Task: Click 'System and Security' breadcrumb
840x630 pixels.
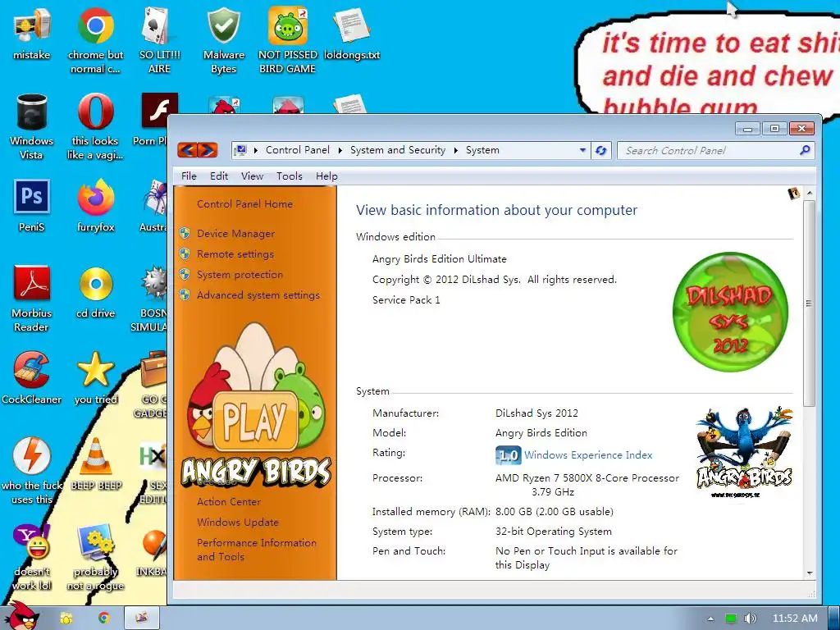Action: [398, 151]
